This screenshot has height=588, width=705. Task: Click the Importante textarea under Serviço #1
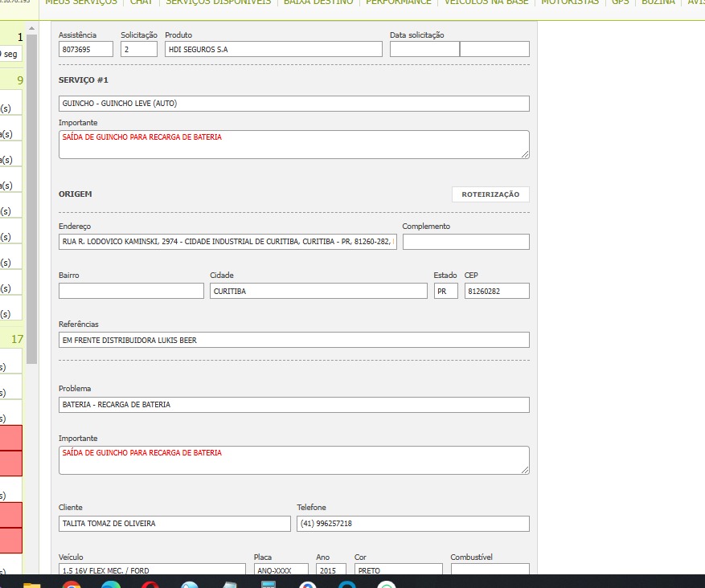pos(294,145)
